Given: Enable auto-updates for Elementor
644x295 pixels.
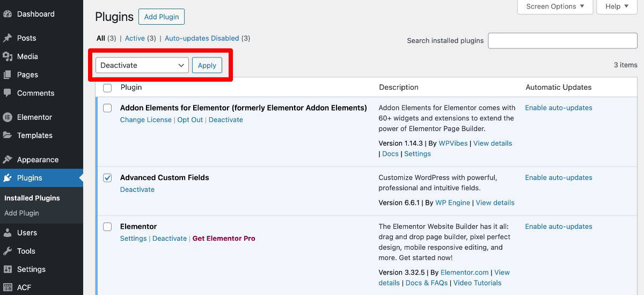Looking at the screenshot, I should [559, 227].
